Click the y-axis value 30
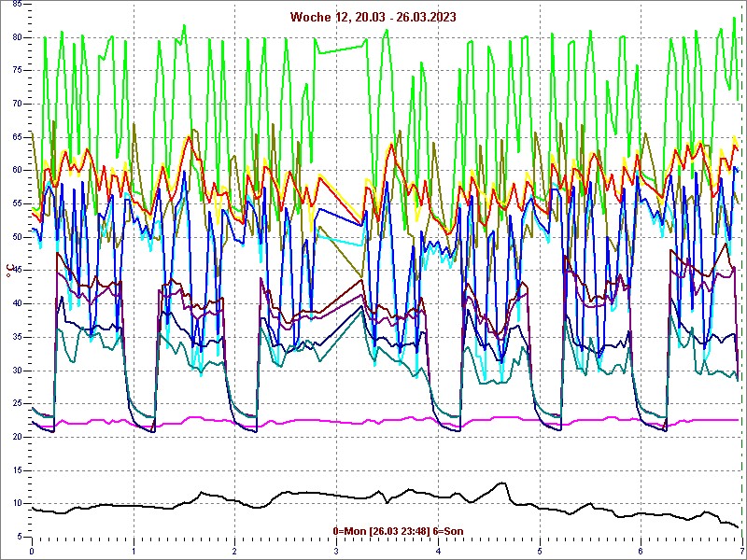 (17, 371)
